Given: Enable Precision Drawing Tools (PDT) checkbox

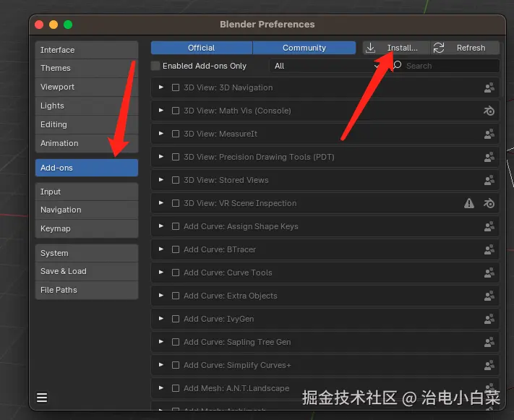Looking at the screenshot, I should coord(176,157).
